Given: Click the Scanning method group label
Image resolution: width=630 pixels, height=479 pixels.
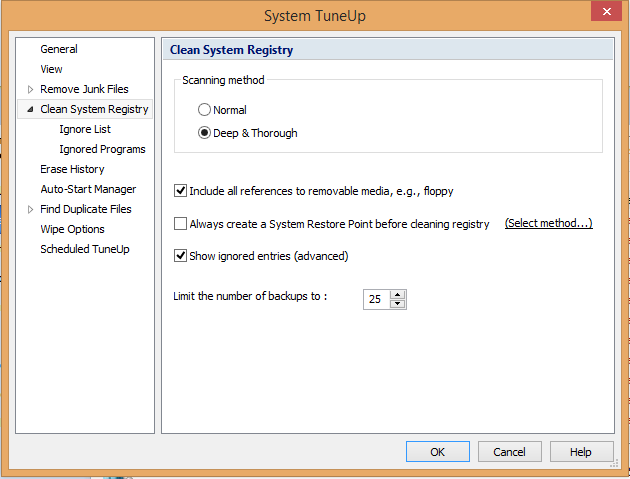Looking at the screenshot, I should point(223,80).
